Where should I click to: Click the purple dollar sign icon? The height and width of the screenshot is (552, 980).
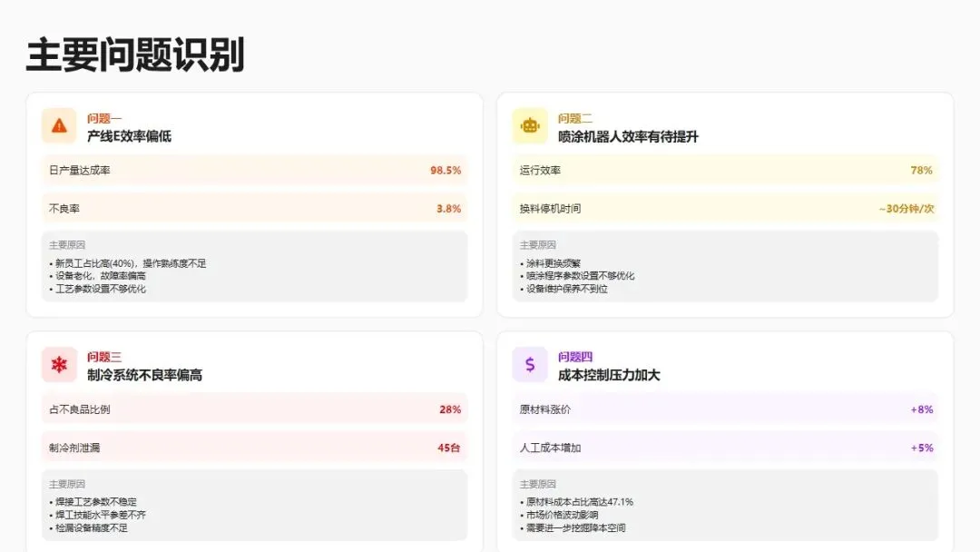530,365
